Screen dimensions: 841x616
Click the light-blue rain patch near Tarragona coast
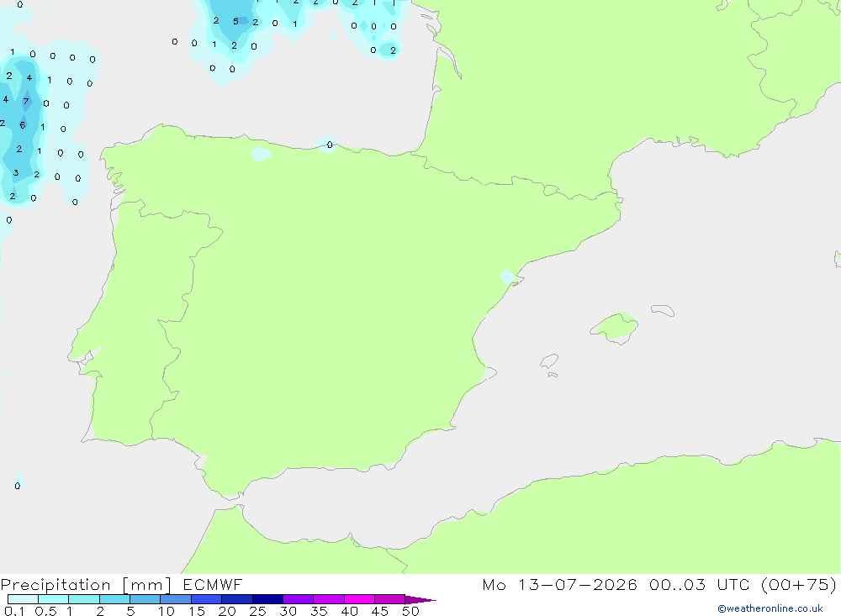point(507,276)
